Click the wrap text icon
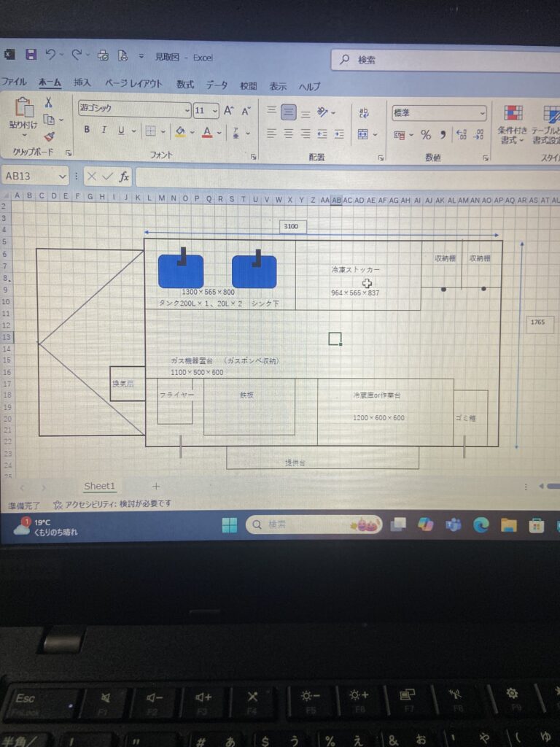Viewport: 560px width, 747px height. 364,113
